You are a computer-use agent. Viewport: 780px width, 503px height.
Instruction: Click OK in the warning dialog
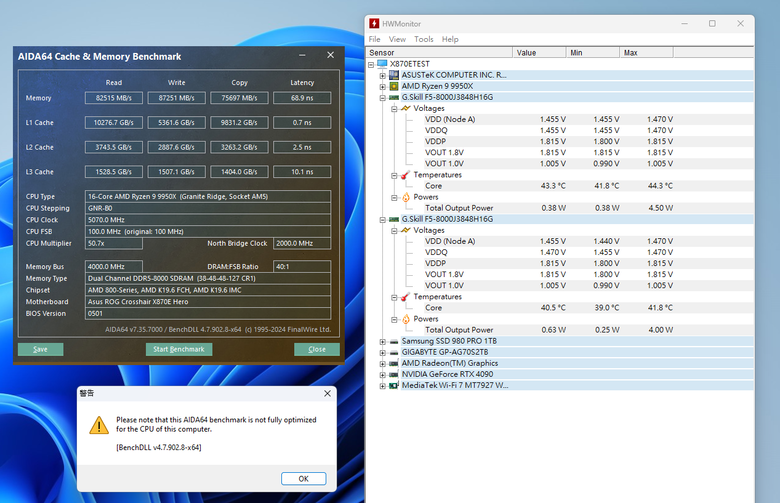tap(303, 479)
